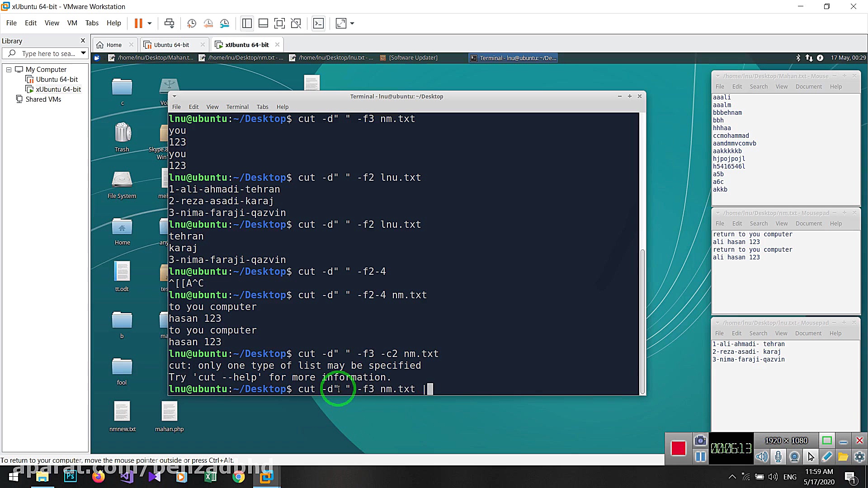
Task: Enter Unity mode in VMware
Action: pos(296,23)
